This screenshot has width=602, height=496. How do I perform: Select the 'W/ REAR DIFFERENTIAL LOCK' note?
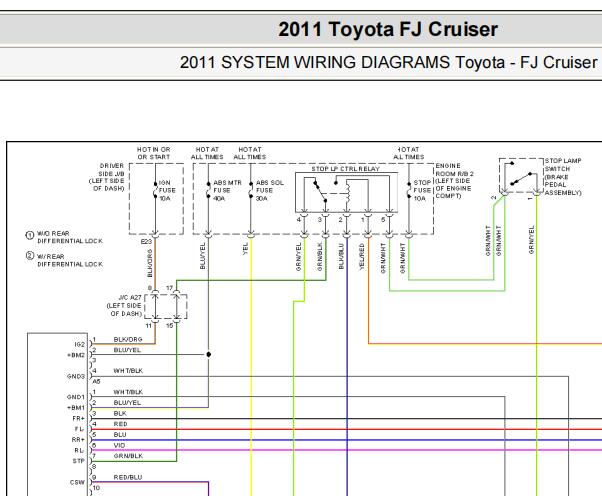click(70, 260)
